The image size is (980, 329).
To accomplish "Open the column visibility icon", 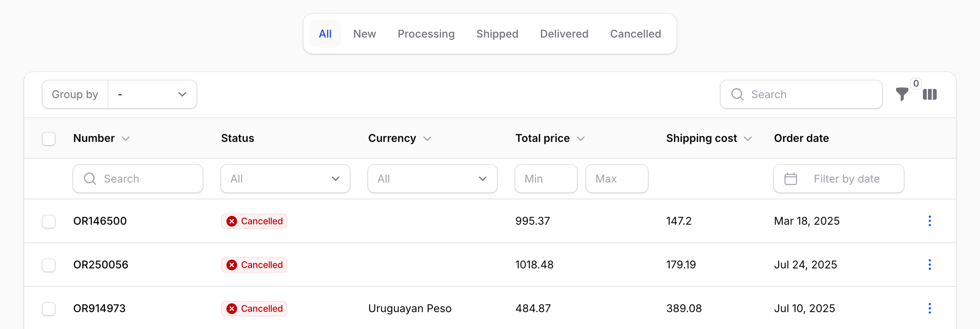I will (x=929, y=94).
